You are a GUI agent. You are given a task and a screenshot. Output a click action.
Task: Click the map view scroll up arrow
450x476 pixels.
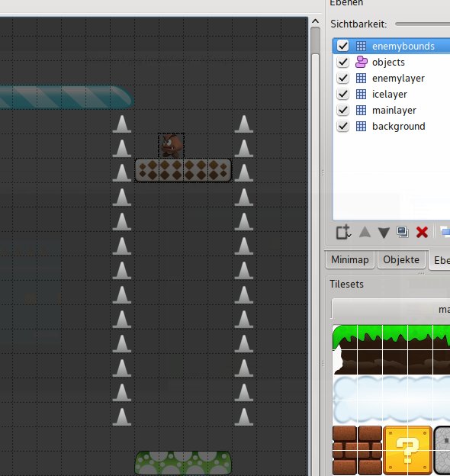click(x=315, y=21)
